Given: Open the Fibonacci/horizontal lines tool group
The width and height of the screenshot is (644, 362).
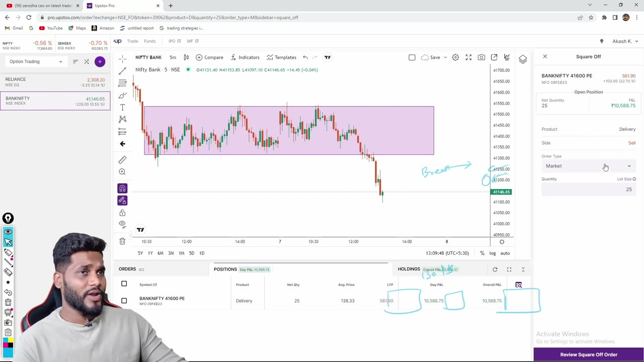Looking at the screenshot, I should click(x=122, y=83).
